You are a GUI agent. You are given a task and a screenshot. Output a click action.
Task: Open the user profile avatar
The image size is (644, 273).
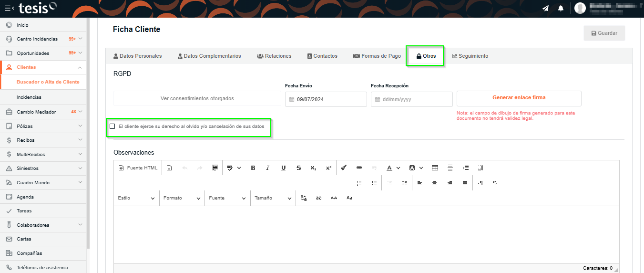(580, 8)
